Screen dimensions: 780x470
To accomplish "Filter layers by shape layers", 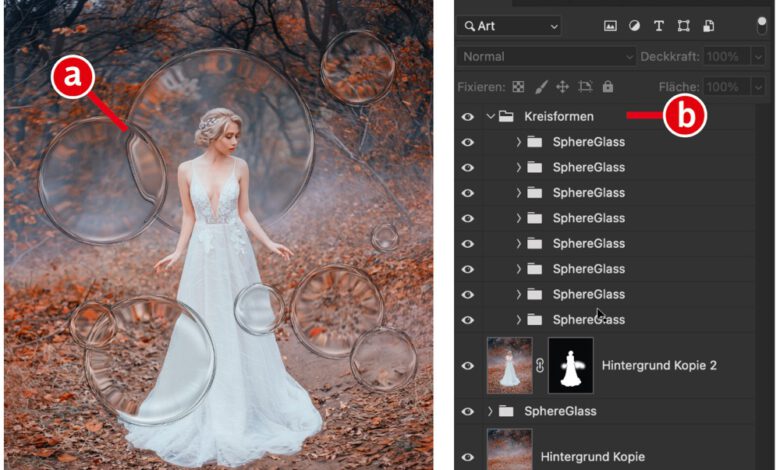I will coord(684,26).
